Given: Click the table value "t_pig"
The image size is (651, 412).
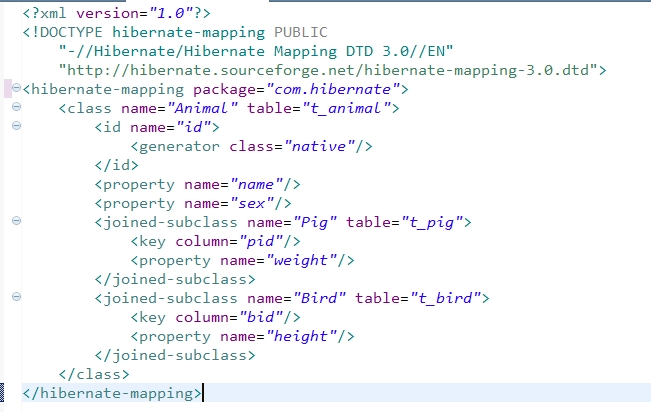Looking at the screenshot, I should [432, 222].
